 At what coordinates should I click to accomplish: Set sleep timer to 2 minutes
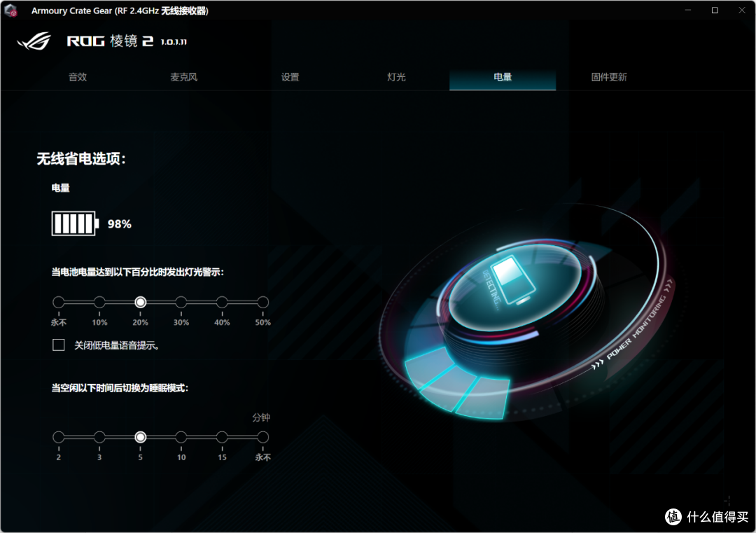click(58, 437)
